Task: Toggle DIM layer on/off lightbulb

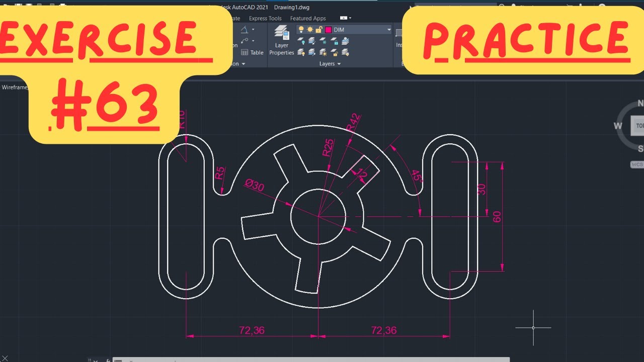Action: [x=301, y=30]
